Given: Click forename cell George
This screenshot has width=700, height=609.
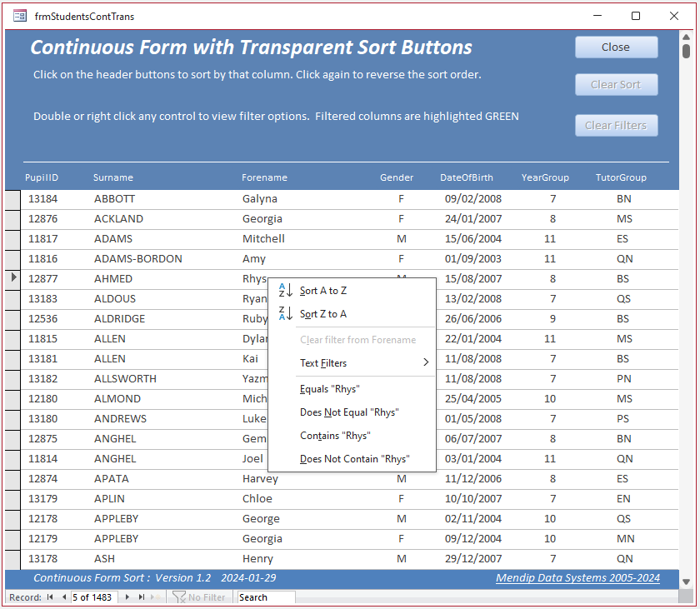Looking at the screenshot, I should (261, 518).
